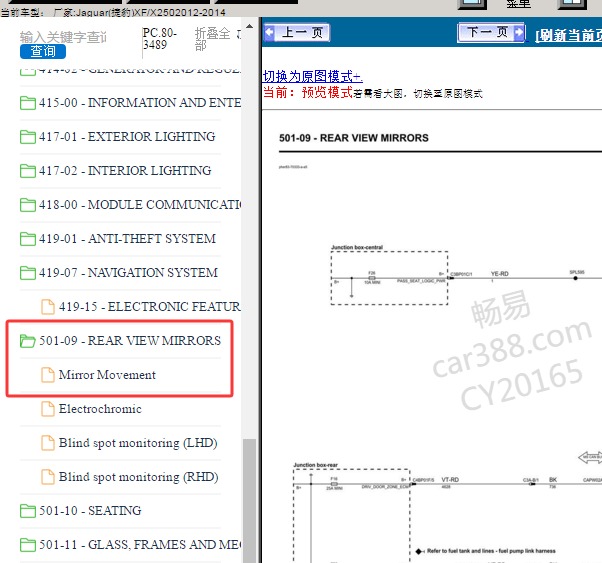Open the Mirror Movement diagram
The height and width of the screenshot is (563, 602).
click(x=107, y=375)
